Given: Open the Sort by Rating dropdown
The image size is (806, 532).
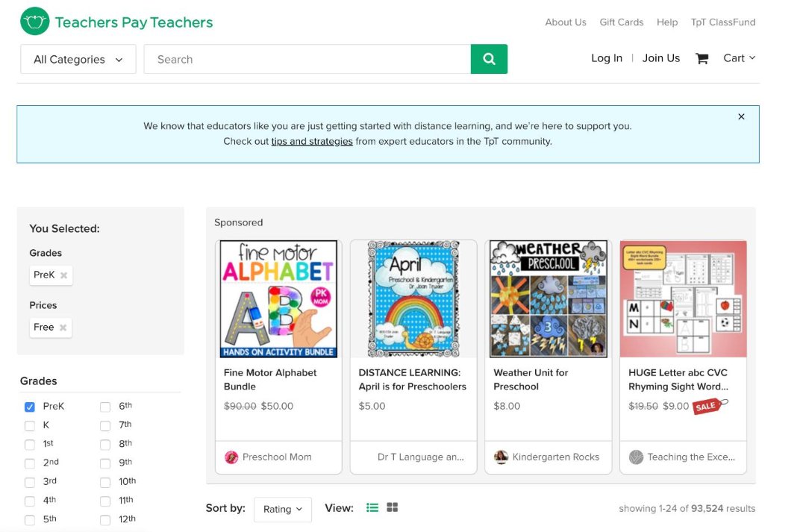Looking at the screenshot, I should click(x=282, y=509).
